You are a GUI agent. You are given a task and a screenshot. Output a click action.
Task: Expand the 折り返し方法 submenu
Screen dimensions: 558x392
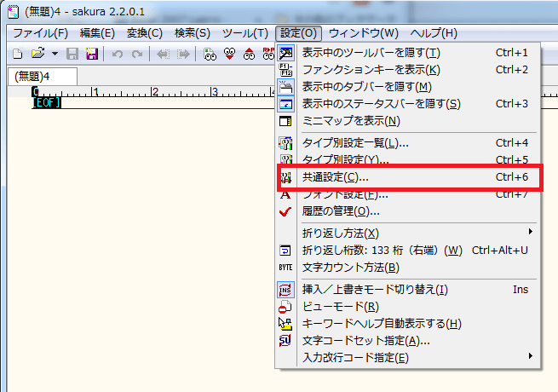341,233
